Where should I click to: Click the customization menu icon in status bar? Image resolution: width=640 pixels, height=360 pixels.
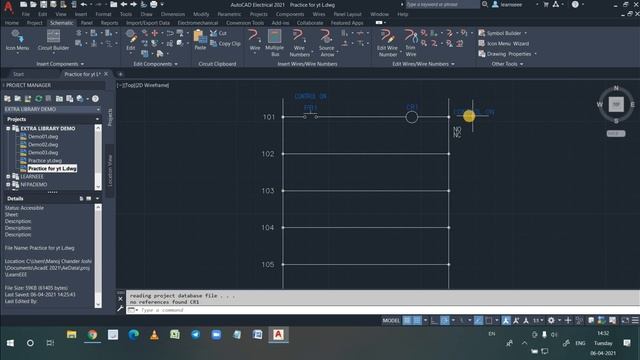(635, 321)
